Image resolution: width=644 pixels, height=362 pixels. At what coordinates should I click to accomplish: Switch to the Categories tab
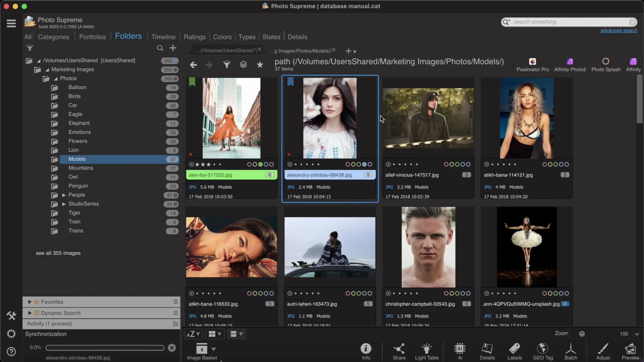point(53,37)
